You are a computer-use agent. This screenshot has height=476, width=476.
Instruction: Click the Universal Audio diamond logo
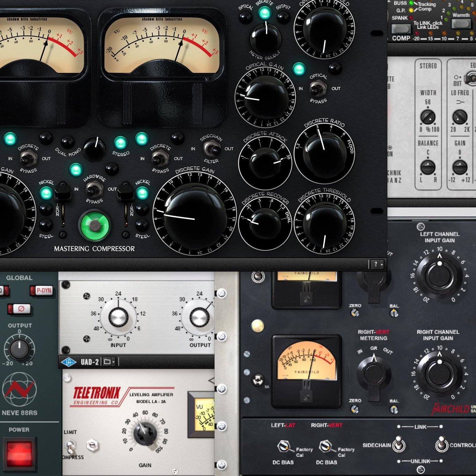click(x=69, y=362)
